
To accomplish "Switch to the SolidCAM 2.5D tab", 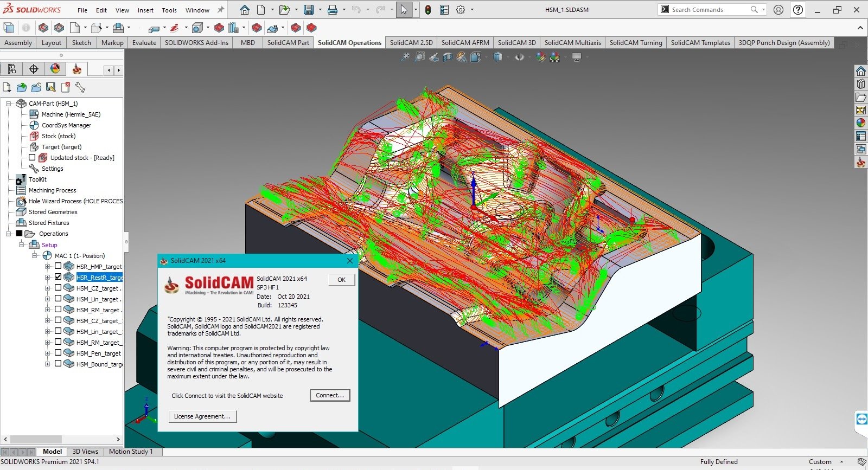I will tap(411, 43).
